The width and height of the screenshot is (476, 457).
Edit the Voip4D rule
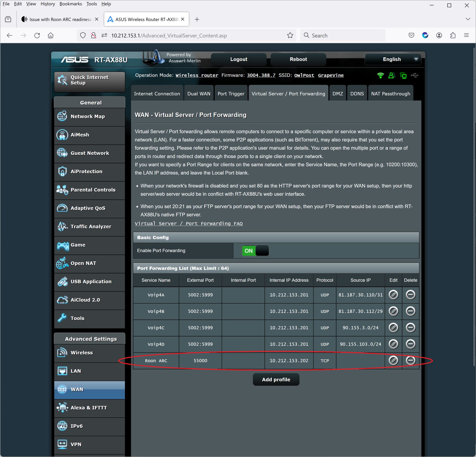coord(393,344)
